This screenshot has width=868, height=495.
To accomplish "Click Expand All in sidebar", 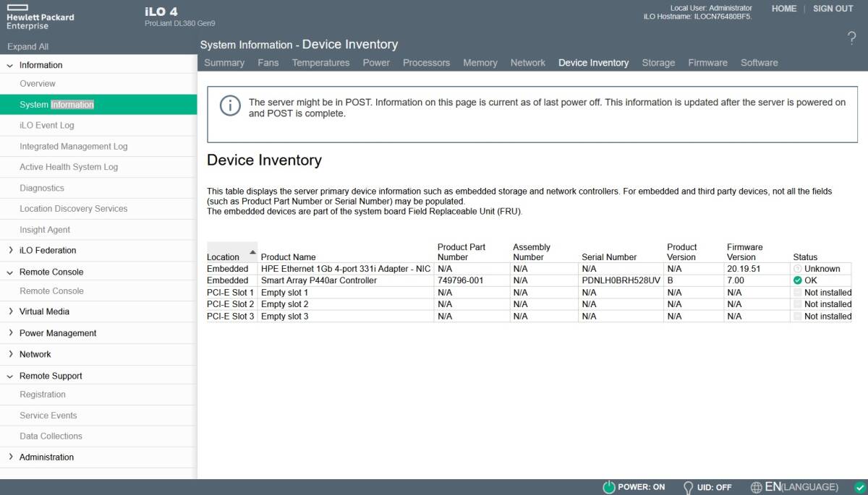I will pyautogui.click(x=27, y=47).
